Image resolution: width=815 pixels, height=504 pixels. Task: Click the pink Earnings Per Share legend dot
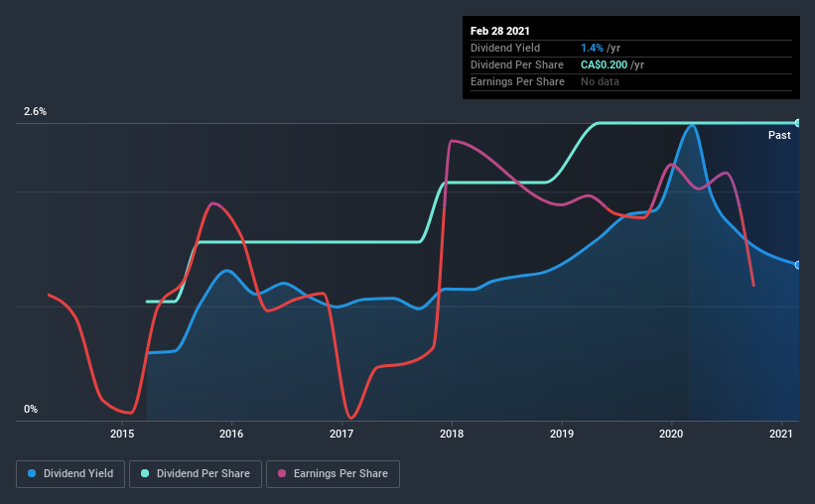click(x=282, y=473)
